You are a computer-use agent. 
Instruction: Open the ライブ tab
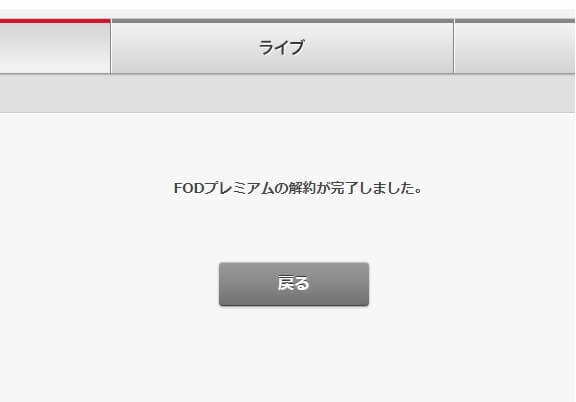click(282, 47)
